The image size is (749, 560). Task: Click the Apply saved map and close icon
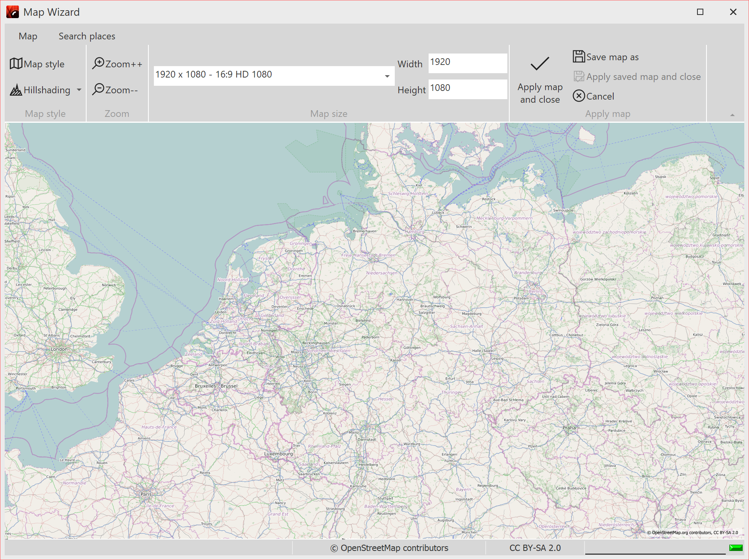(x=579, y=76)
